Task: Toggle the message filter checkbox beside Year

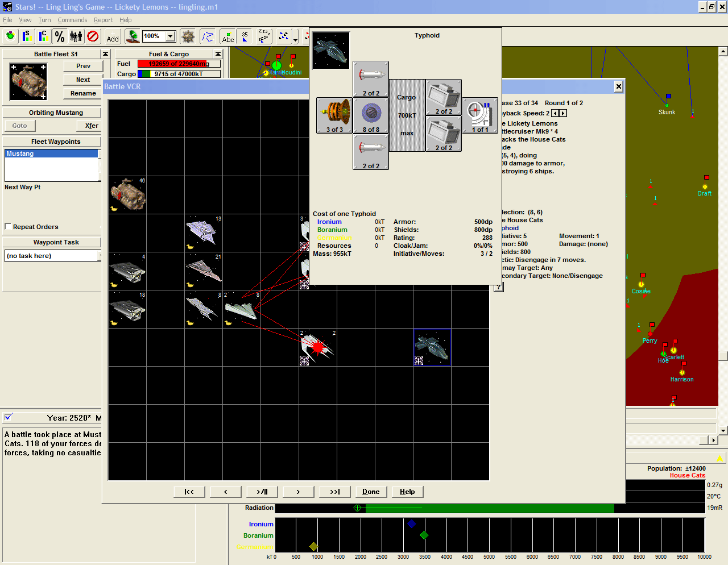Action: [9, 417]
